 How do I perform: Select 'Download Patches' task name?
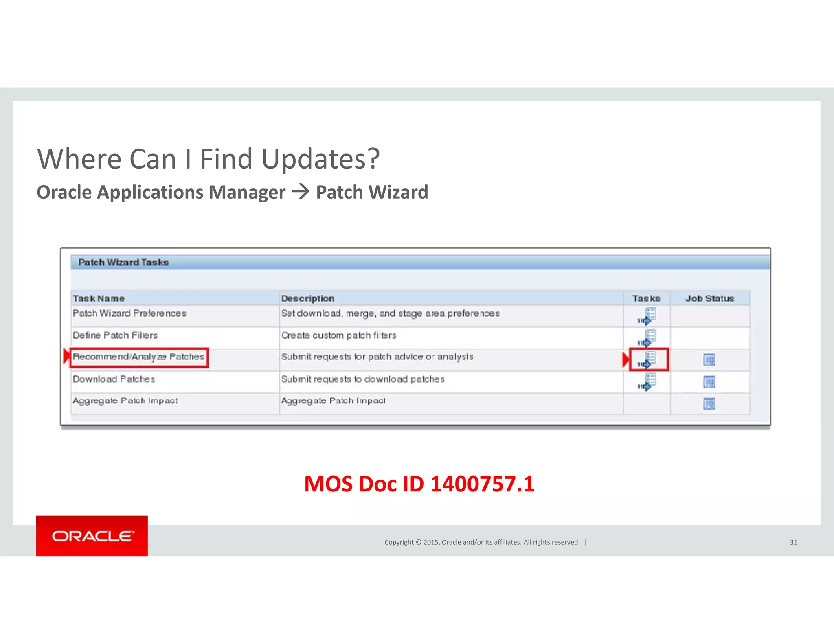point(114,379)
